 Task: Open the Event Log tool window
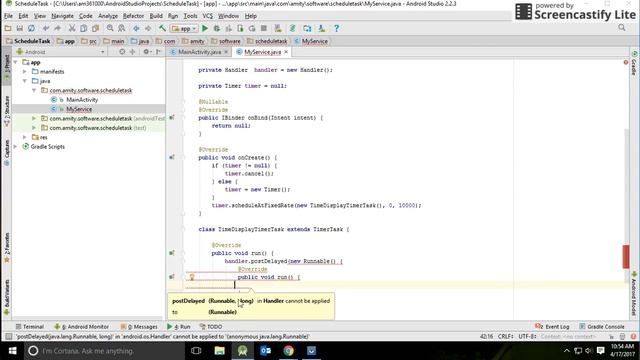click(552, 327)
